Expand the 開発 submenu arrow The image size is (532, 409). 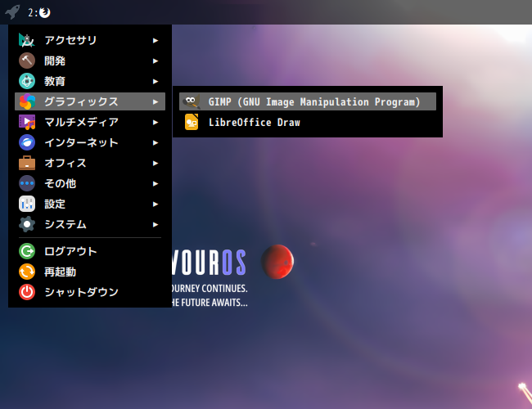156,61
